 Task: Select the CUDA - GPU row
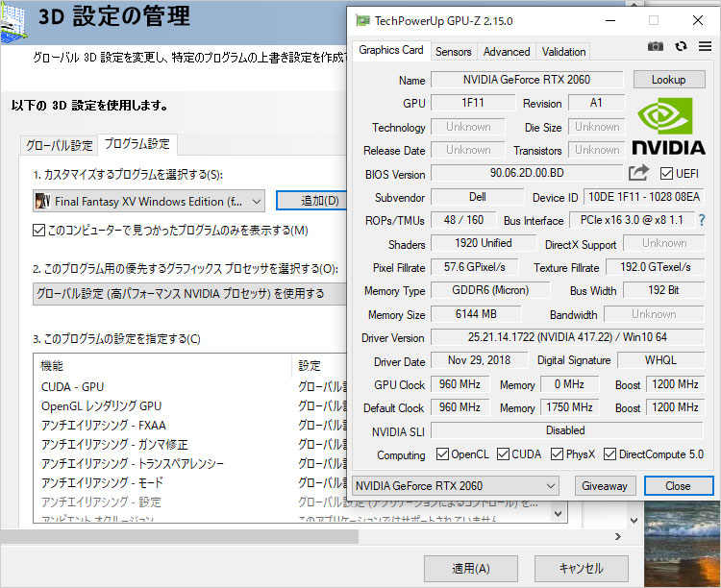189,386
